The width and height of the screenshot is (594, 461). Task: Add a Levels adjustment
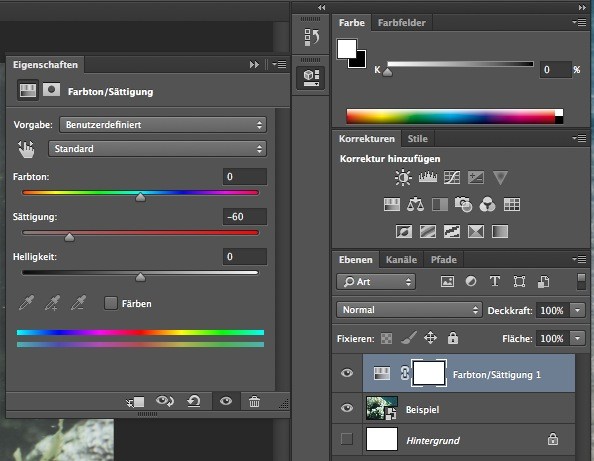(428, 177)
